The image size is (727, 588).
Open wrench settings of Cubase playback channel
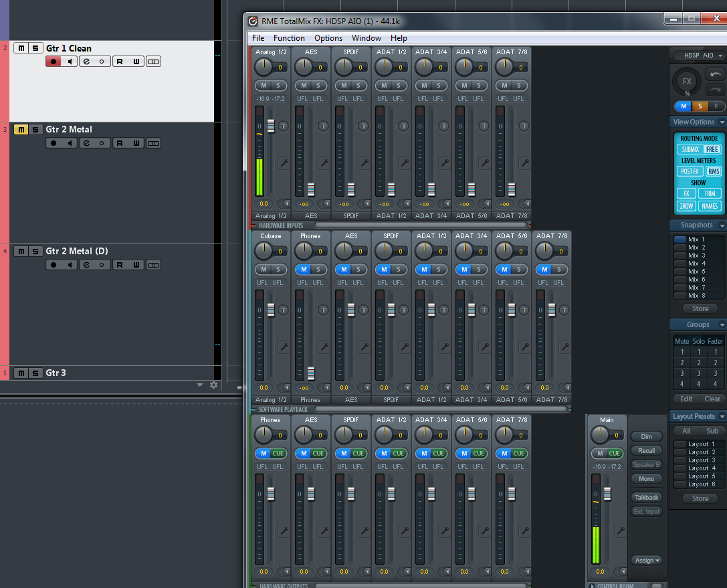(284, 347)
